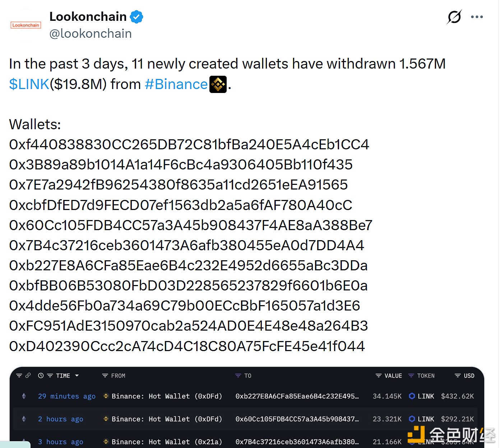The image size is (500, 448).
Task: Open the USD column filter
Action: click(458, 375)
